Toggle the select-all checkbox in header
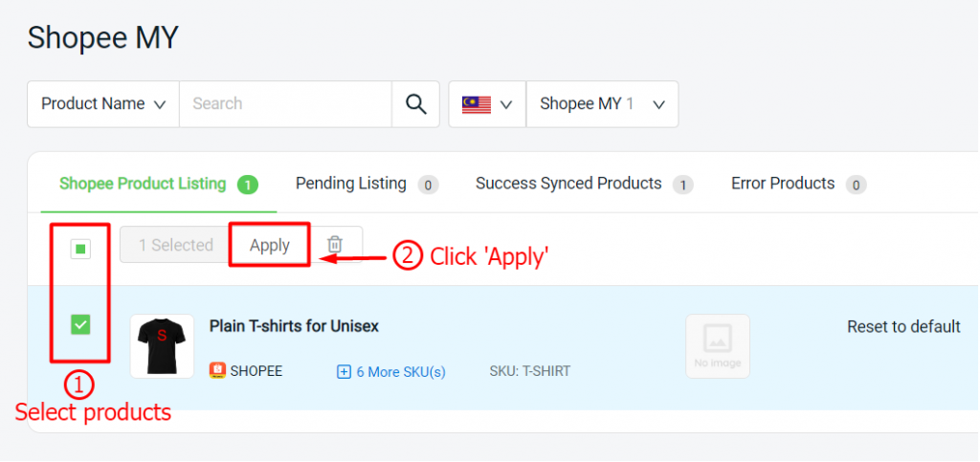The height and width of the screenshot is (462, 980). (80, 249)
